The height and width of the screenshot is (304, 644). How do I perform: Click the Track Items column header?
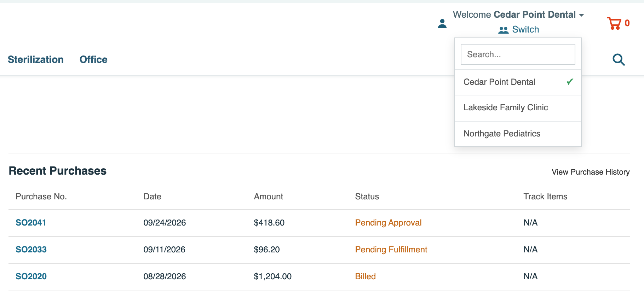(545, 197)
